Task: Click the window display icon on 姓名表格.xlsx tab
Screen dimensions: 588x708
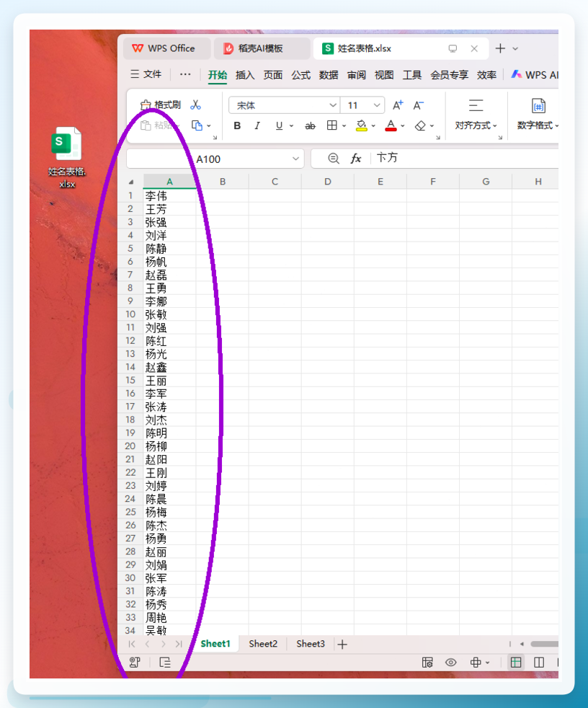Action: pyautogui.click(x=453, y=48)
